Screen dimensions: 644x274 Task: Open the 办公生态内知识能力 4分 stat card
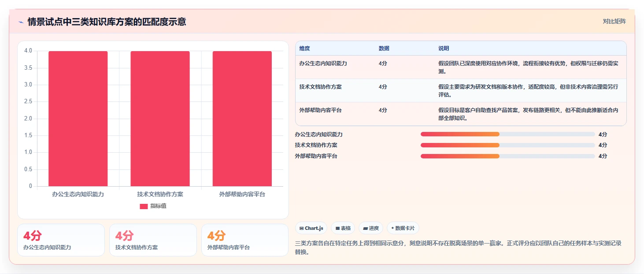click(61, 240)
